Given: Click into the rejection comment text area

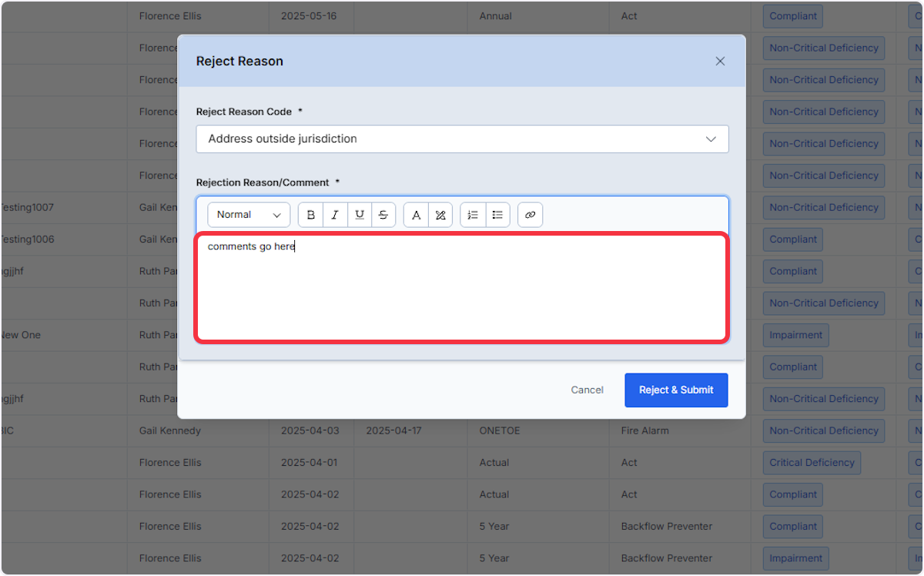Looking at the screenshot, I should (x=462, y=288).
